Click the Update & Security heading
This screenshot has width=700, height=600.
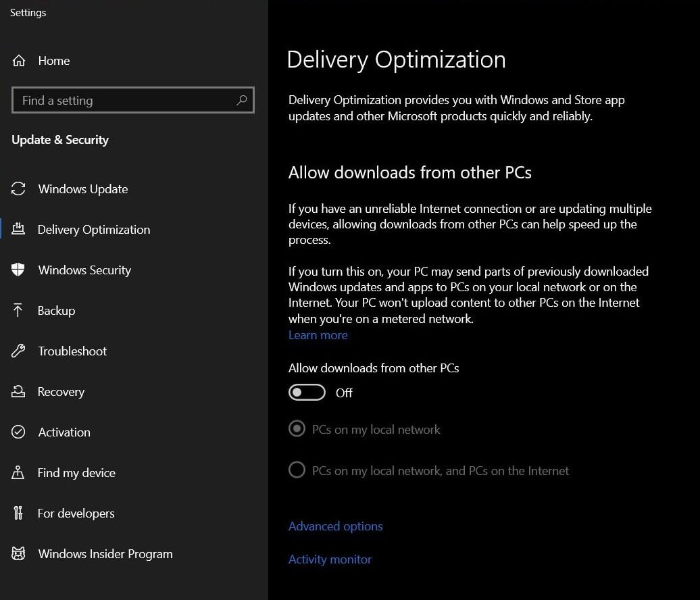pos(60,140)
